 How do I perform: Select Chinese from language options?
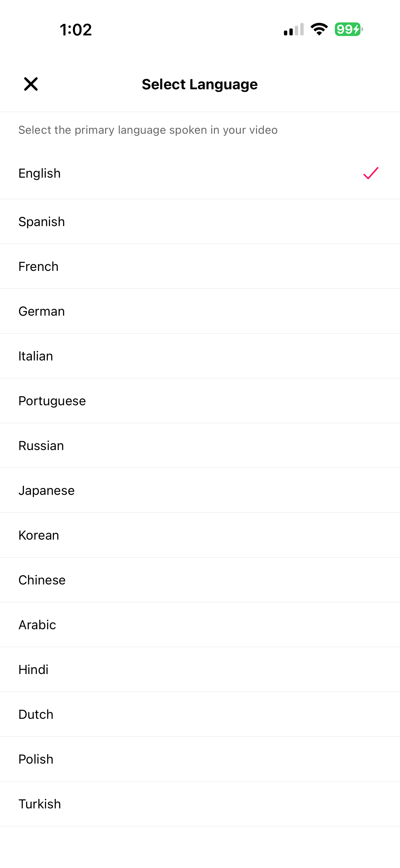[x=42, y=580]
